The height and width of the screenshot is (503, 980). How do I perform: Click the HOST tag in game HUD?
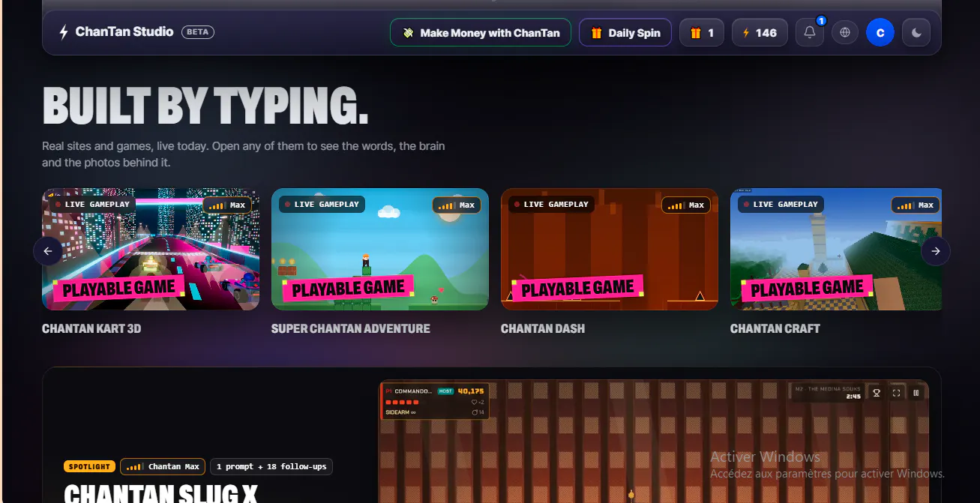pyautogui.click(x=445, y=391)
